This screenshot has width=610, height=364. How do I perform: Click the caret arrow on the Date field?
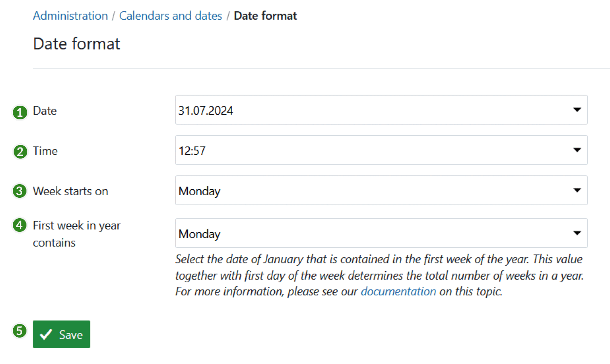click(x=577, y=110)
